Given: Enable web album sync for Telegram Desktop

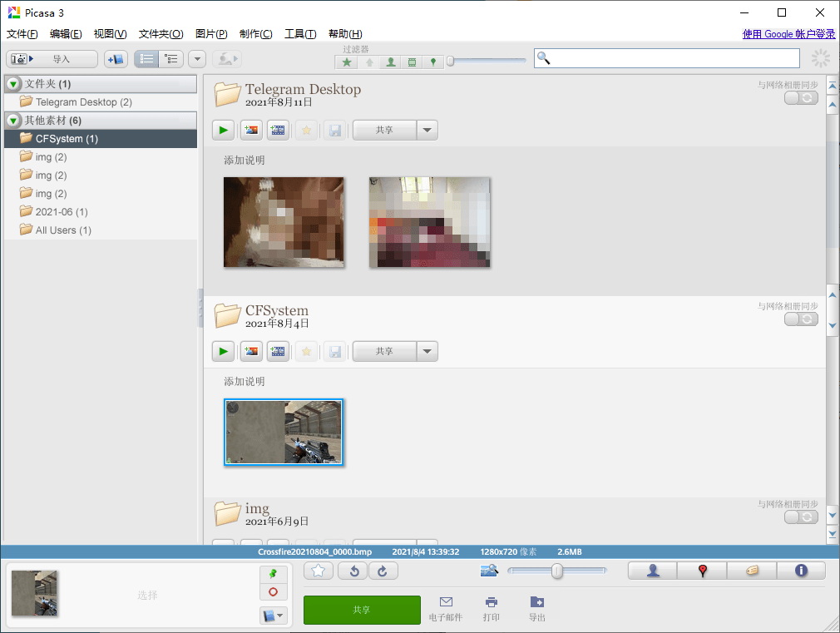Looking at the screenshot, I should [800, 97].
